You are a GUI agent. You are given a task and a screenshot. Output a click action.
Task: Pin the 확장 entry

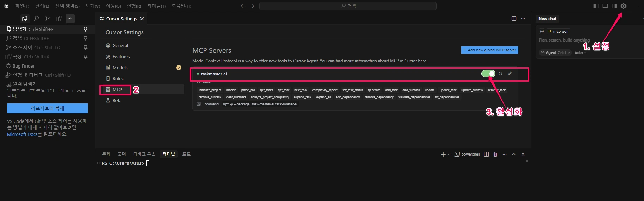pos(85,57)
